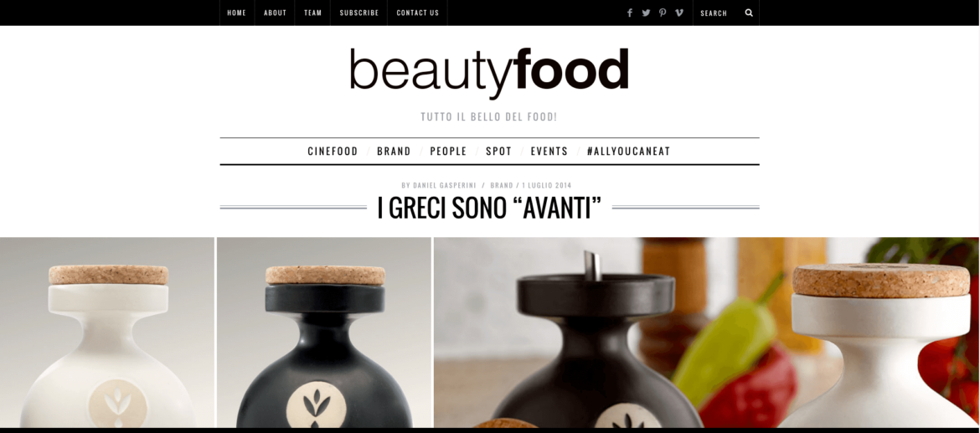This screenshot has width=980, height=433.
Task: Click the beautyfood site logo
Action: (x=489, y=72)
